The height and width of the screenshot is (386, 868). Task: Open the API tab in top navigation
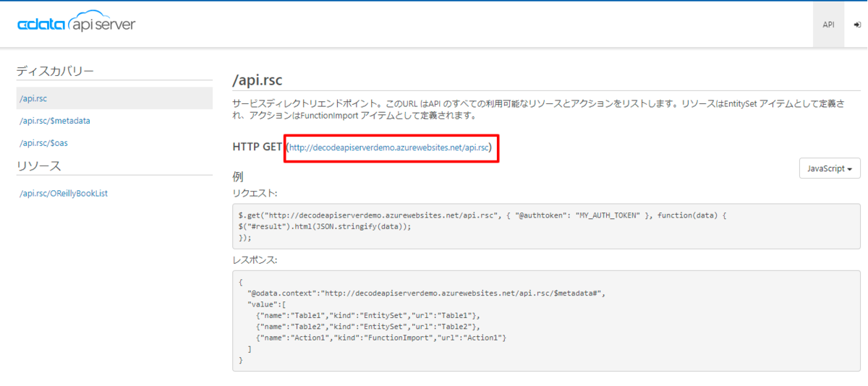(828, 25)
